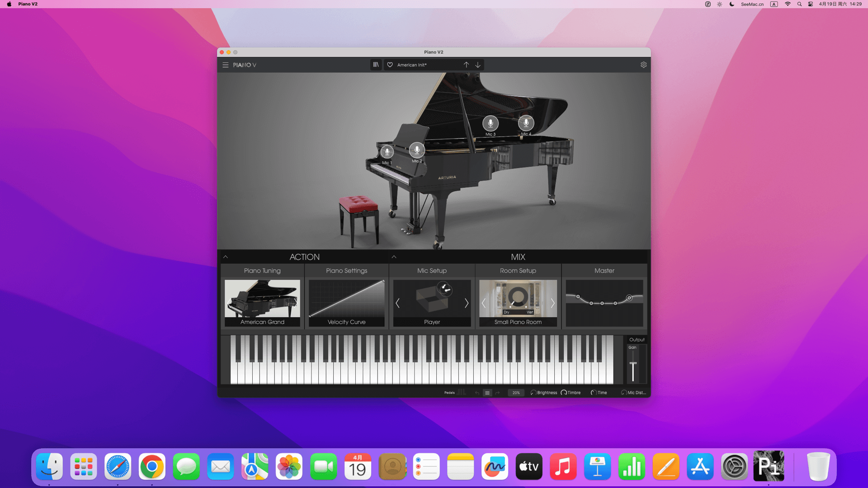868x488 pixels.
Task: Click the ACTION section header
Action: (304, 257)
